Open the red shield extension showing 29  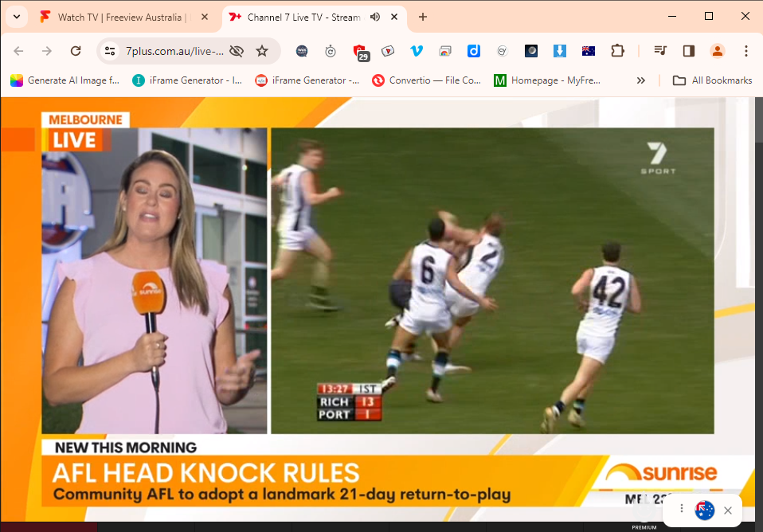pyautogui.click(x=360, y=52)
